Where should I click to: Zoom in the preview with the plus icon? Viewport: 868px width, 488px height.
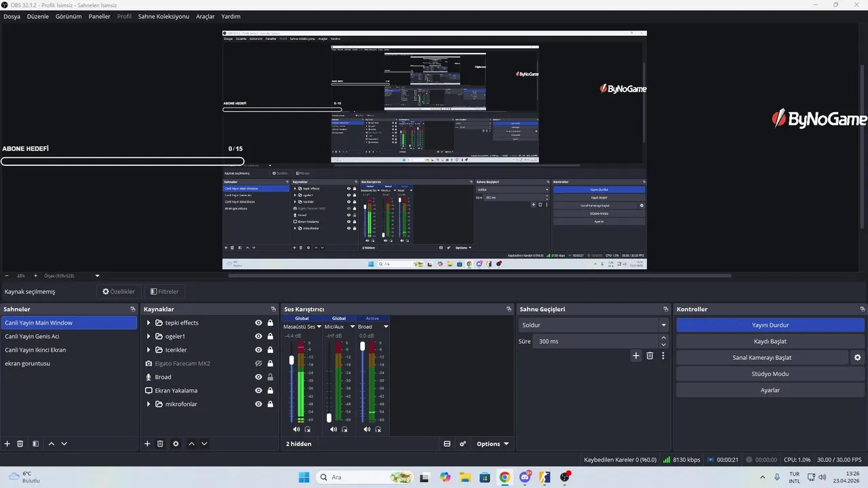[x=35, y=276]
